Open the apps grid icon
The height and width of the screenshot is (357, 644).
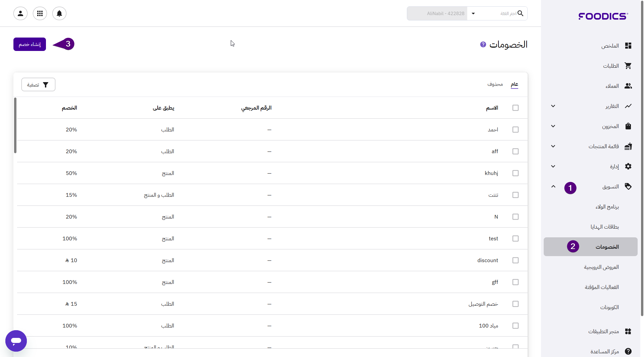click(40, 13)
